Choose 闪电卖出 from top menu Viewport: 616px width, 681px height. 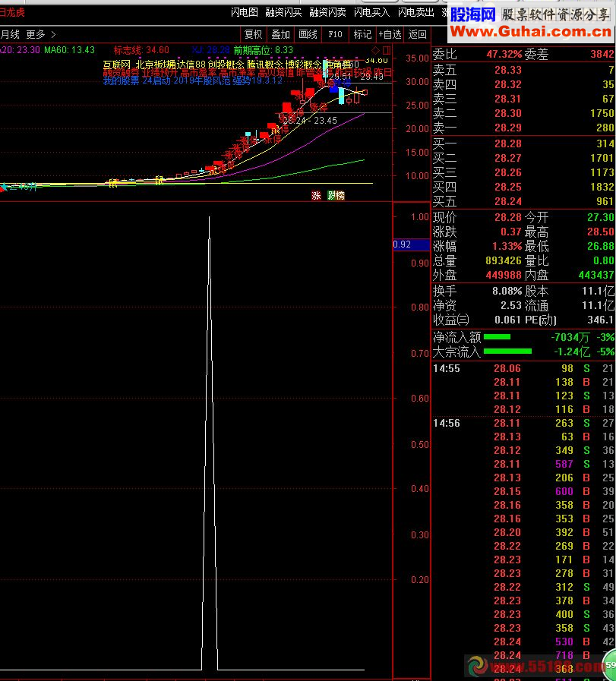[415, 12]
